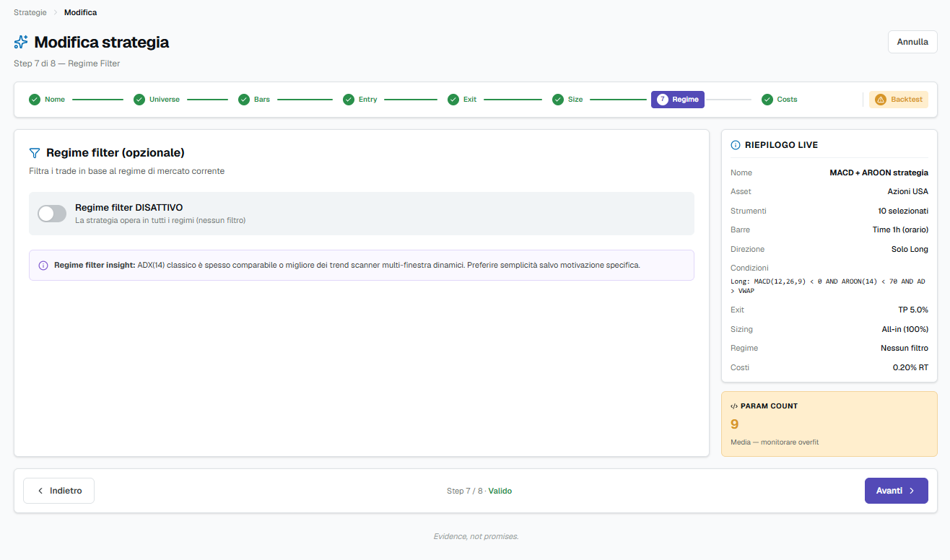Click the sparkle icon beside Modifica strategia
This screenshot has width=950, height=560.
click(x=21, y=42)
